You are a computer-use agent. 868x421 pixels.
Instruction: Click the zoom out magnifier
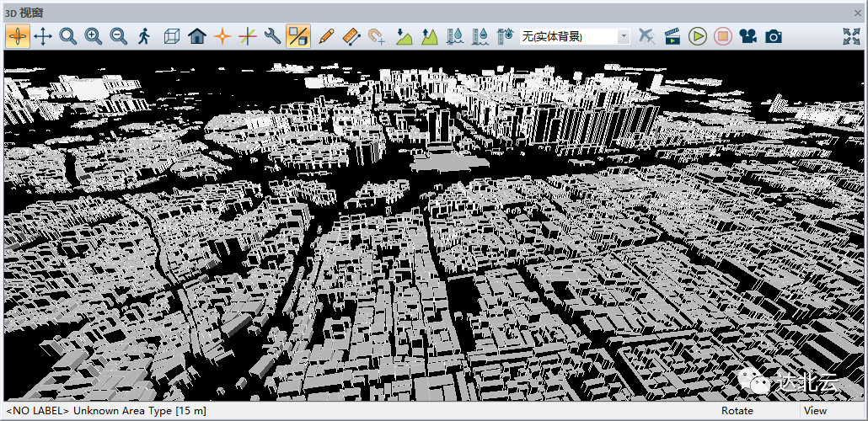[119, 36]
